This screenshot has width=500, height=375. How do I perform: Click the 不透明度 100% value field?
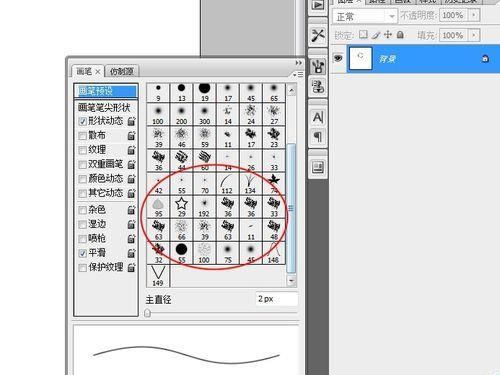click(x=454, y=15)
